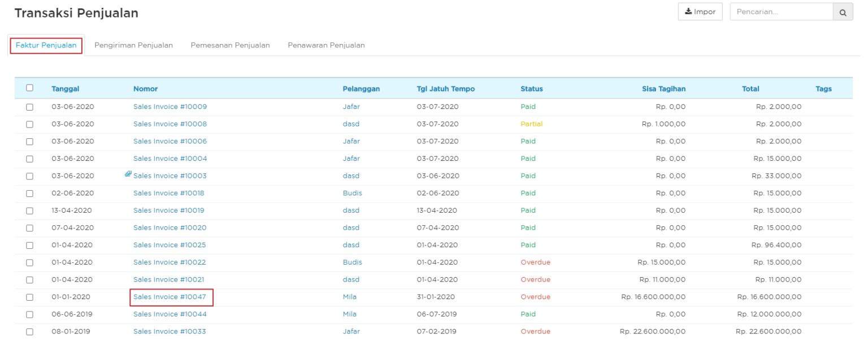Open Sales Invoice #10044

pyautogui.click(x=169, y=314)
